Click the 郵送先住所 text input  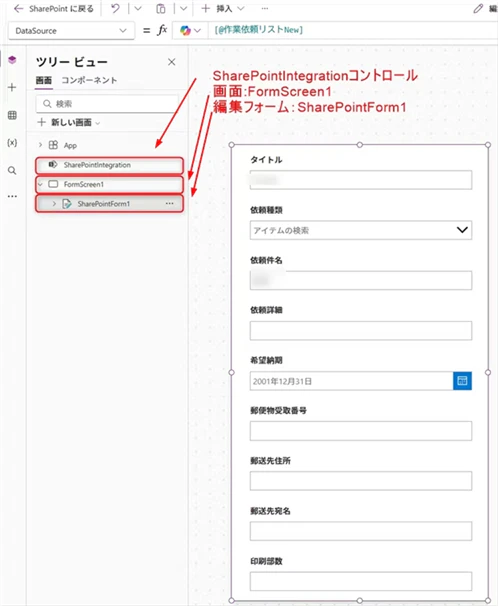click(360, 481)
